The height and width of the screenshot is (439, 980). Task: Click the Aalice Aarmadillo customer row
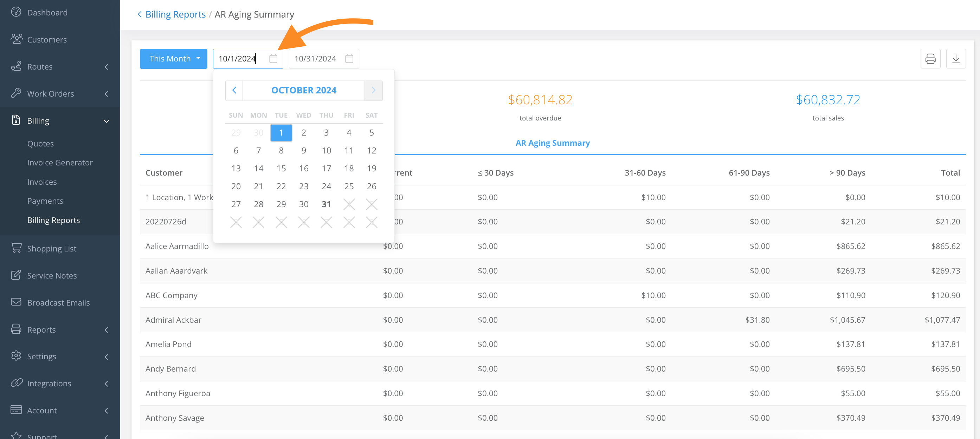pos(552,246)
